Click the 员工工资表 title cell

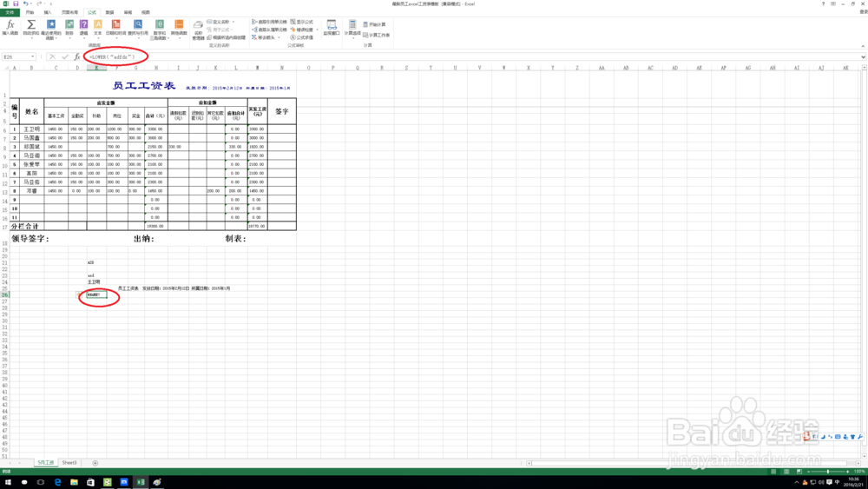click(144, 86)
